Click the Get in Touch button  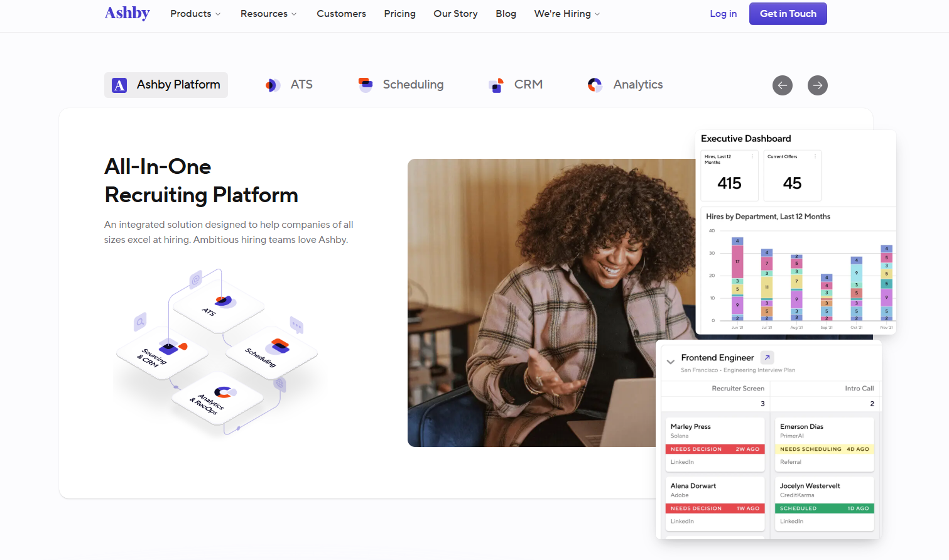click(788, 14)
